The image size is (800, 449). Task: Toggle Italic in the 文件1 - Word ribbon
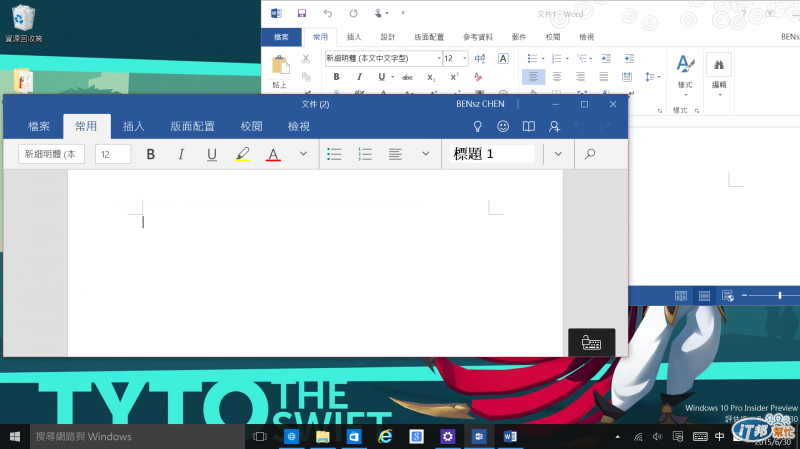359,77
